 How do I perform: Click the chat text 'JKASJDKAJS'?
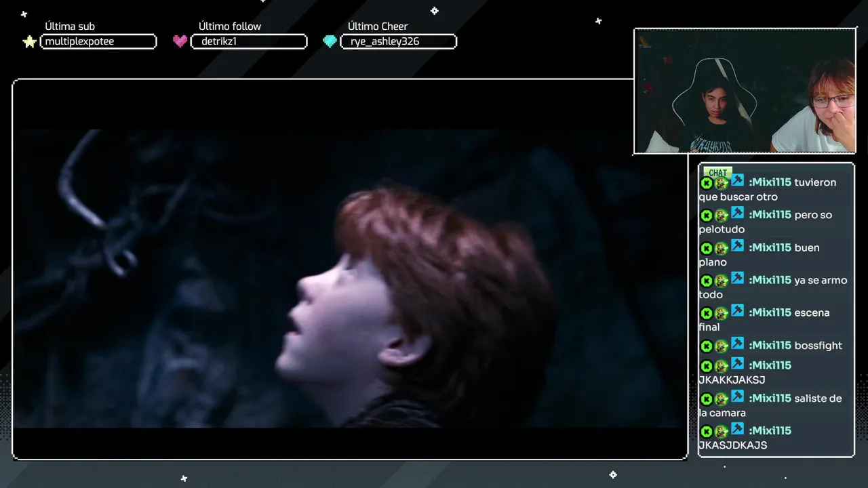click(x=733, y=445)
